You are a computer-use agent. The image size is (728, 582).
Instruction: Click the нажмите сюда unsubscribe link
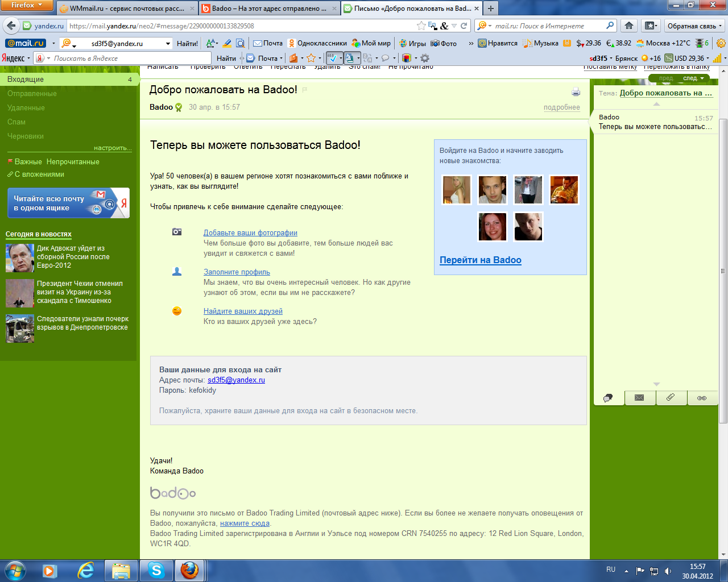pyautogui.click(x=245, y=523)
